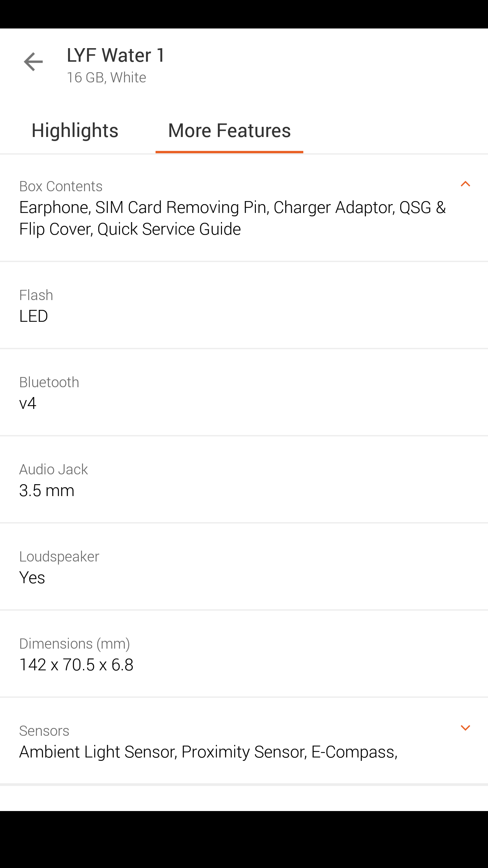
Task: Tap the back arrow icon
Action: [x=33, y=62]
